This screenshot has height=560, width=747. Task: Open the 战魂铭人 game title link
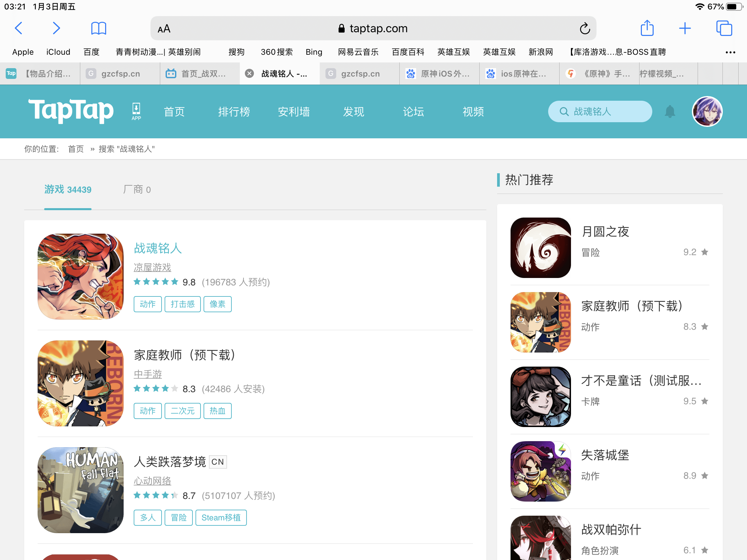(158, 248)
